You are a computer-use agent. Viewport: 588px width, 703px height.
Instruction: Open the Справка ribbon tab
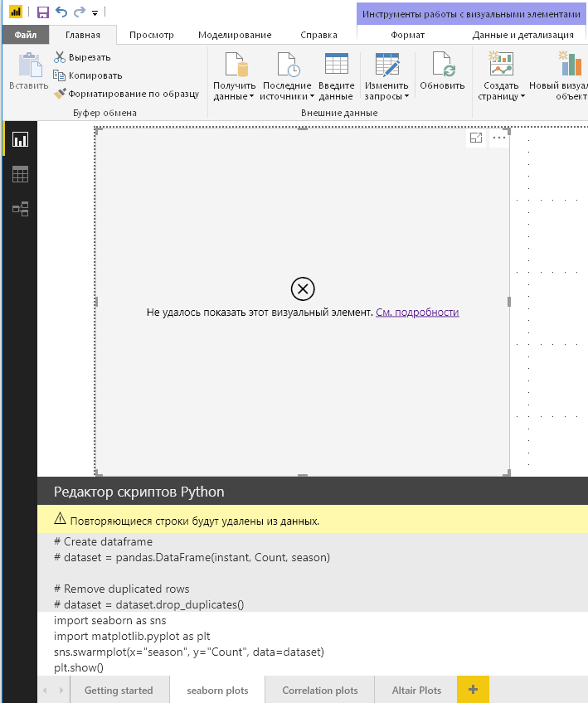tap(318, 35)
